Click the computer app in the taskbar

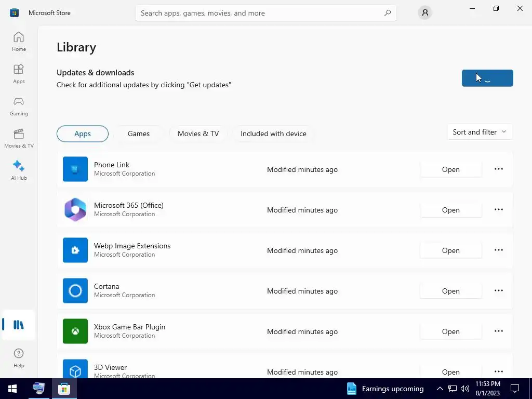(x=38, y=389)
